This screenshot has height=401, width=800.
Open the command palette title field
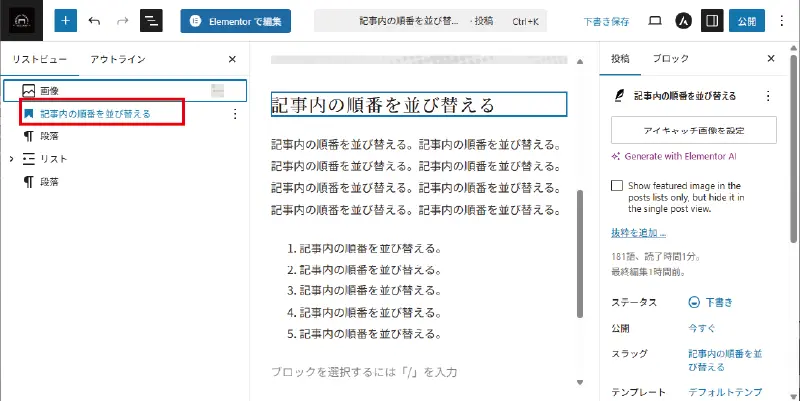(x=430, y=21)
